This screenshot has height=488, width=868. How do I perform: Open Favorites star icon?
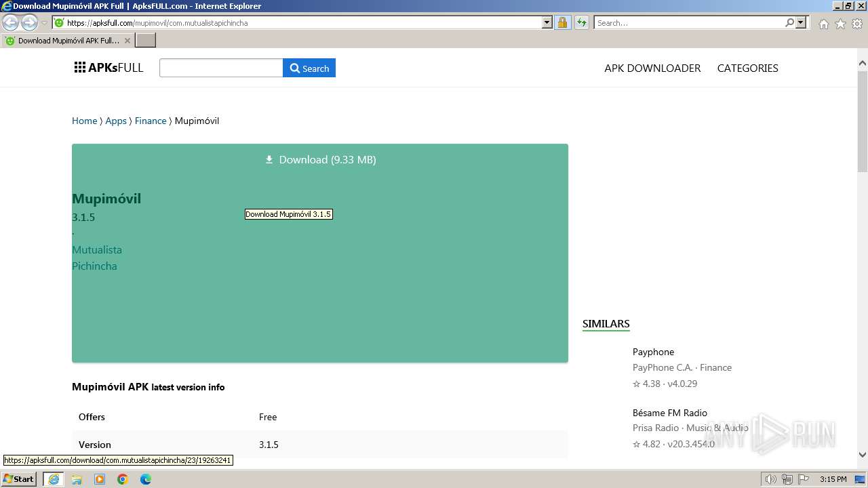coord(840,24)
